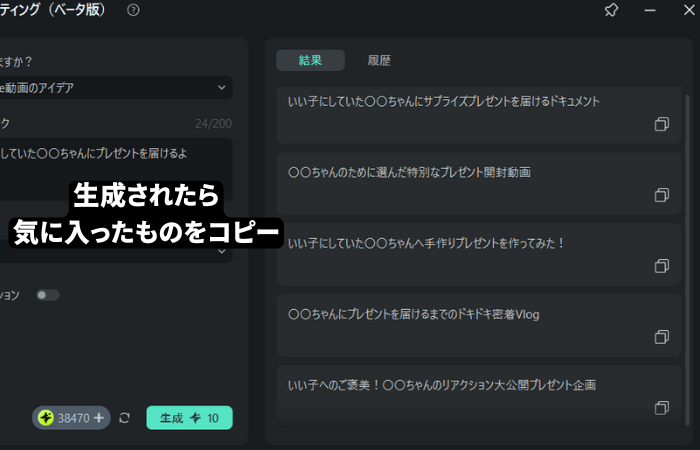Screen dimensions: 700x450
Task: Copy the 特別なプレゼント開封動画 result
Action: click(662, 195)
